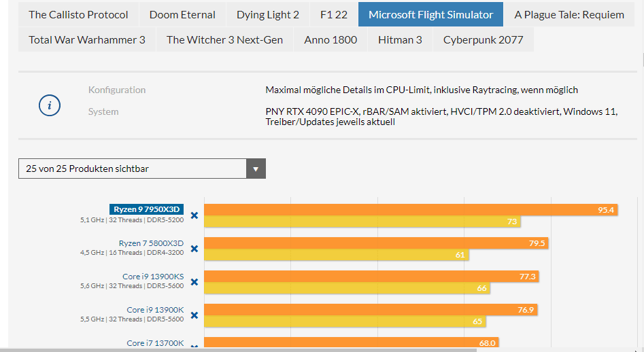644x352 pixels.
Task: Click the Core i7 13700K label
Action: coord(155,343)
